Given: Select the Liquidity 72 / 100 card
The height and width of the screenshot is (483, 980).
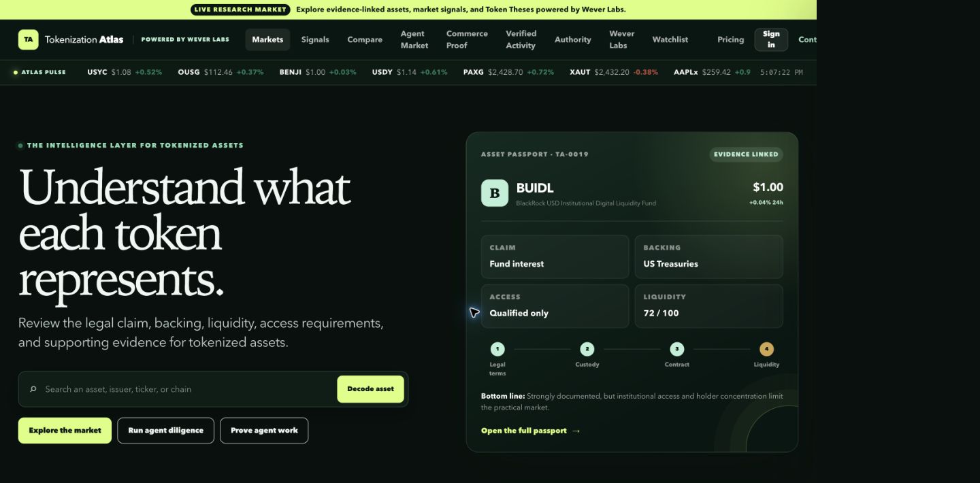Looking at the screenshot, I should [708, 306].
